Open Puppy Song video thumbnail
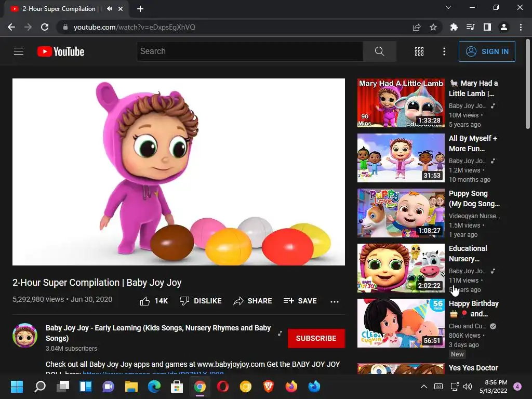532x399 pixels. (x=401, y=212)
